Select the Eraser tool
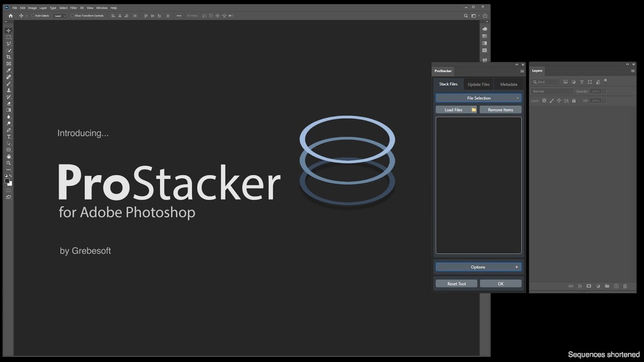Image resolution: width=644 pixels, height=362 pixels. [9, 104]
